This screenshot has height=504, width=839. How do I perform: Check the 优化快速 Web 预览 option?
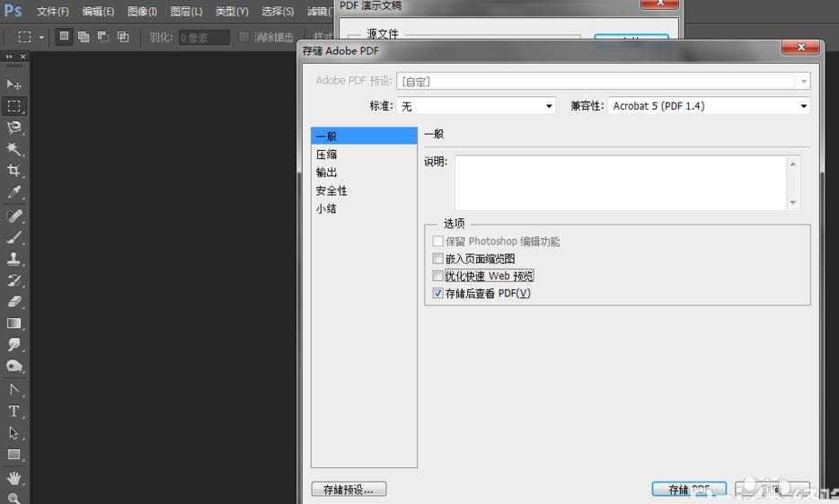(438, 276)
